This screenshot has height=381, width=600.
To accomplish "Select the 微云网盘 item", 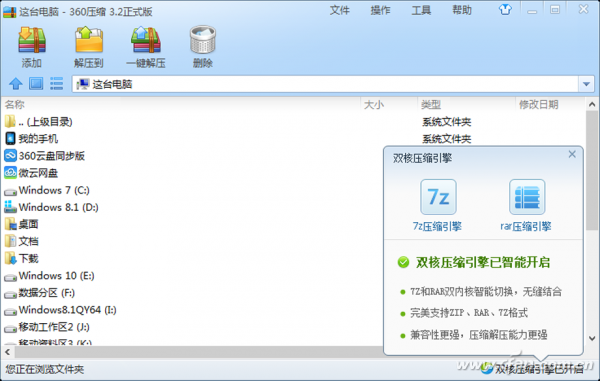I will [31, 173].
